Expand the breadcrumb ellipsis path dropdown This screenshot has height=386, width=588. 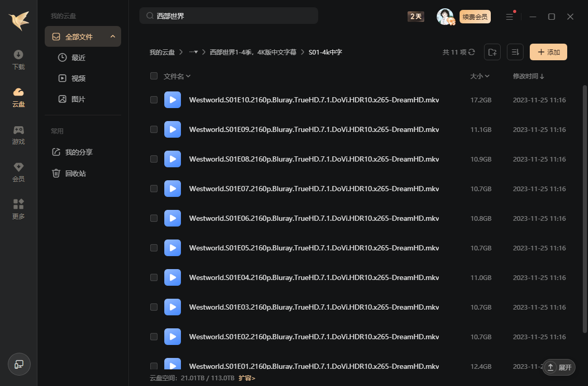193,52
